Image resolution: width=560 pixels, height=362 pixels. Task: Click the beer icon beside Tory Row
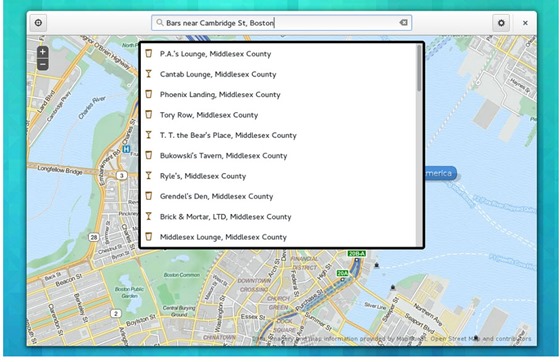[149, 115]
